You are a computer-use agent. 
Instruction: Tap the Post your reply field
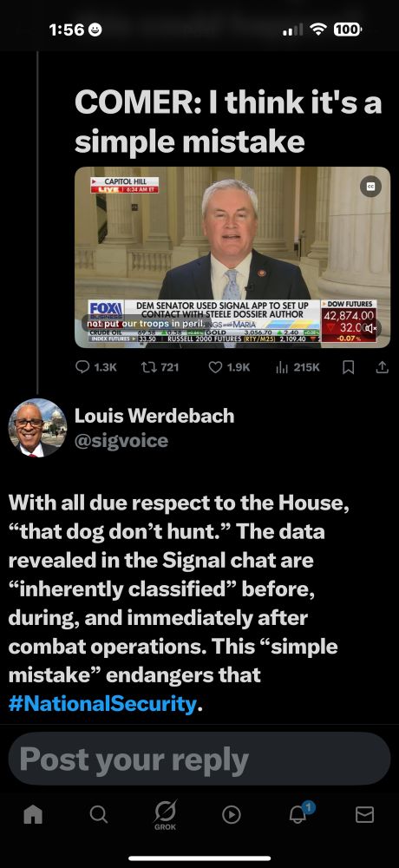199,759
